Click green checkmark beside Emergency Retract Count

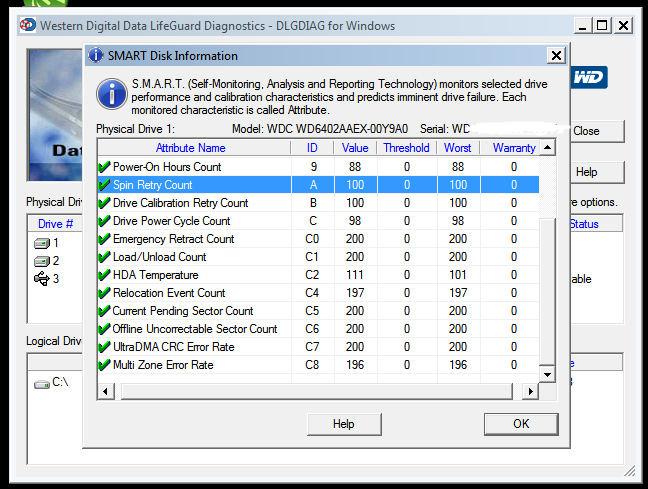(x=104, y=239)
